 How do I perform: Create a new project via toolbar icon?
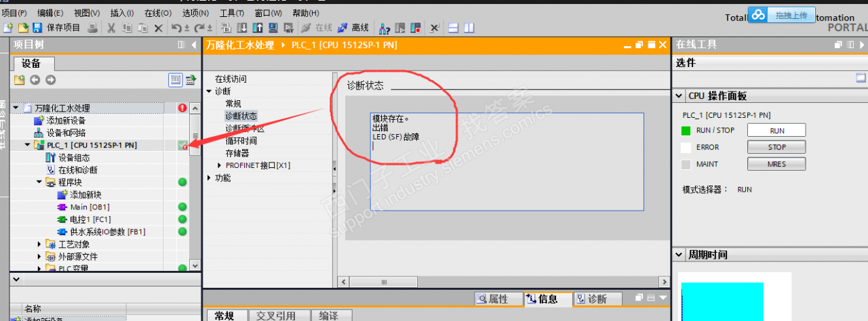[x=7, y=28]
